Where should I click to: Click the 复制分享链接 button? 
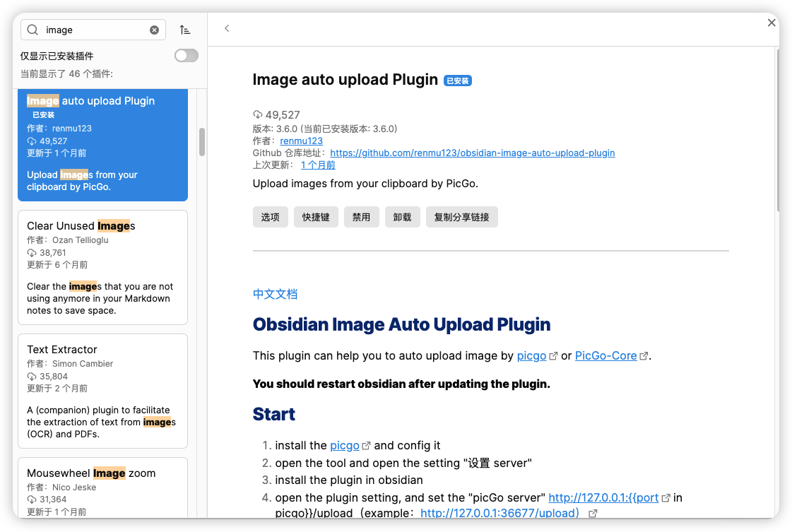coord(461,217)
